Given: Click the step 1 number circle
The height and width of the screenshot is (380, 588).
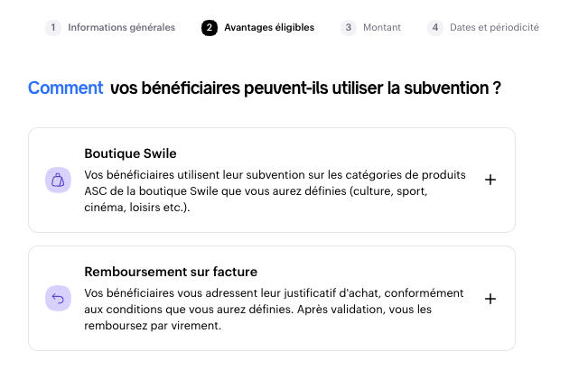Looking at the screenshot, I should click(53, 28).
